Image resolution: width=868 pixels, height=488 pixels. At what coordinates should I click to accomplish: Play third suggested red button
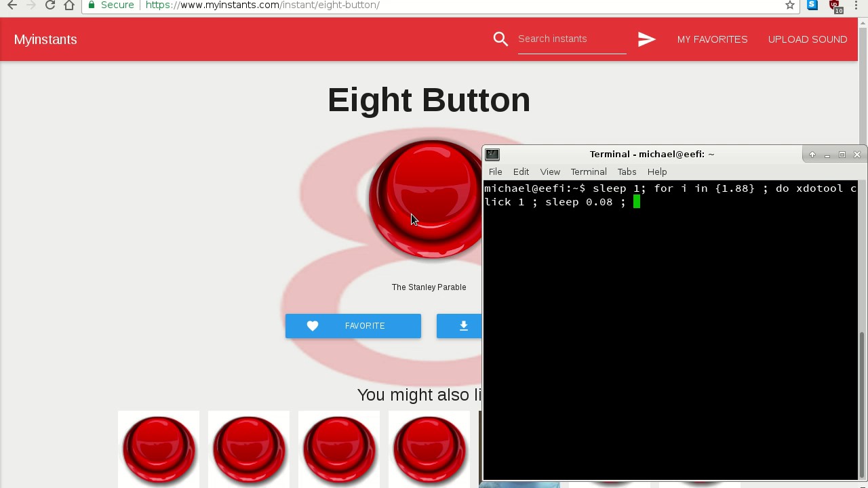pyautogui.click(x=339, y=449)
